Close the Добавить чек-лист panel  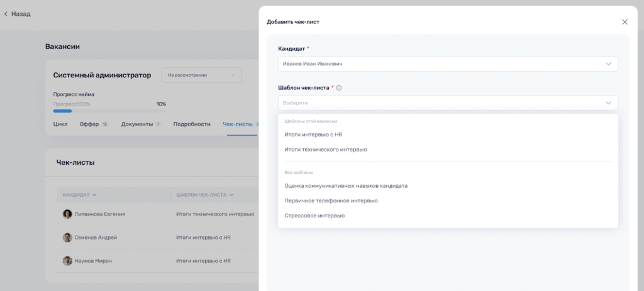point(625,22)
